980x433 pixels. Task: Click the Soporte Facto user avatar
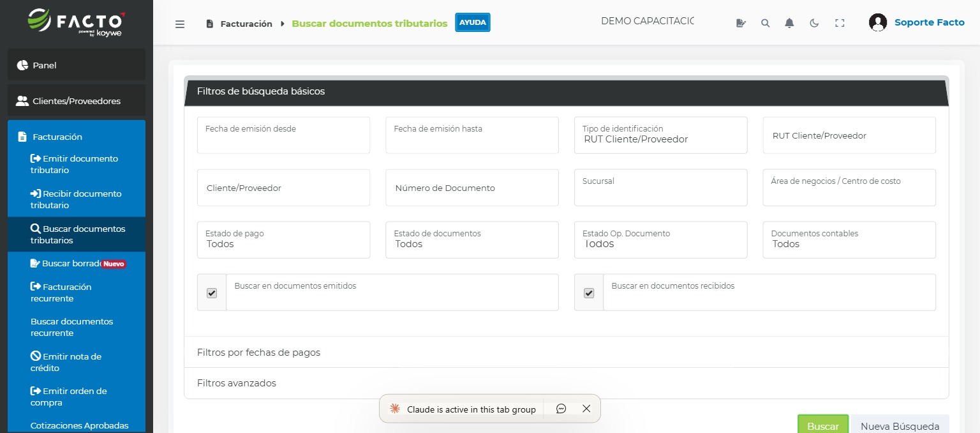click(x=878, y=22)
